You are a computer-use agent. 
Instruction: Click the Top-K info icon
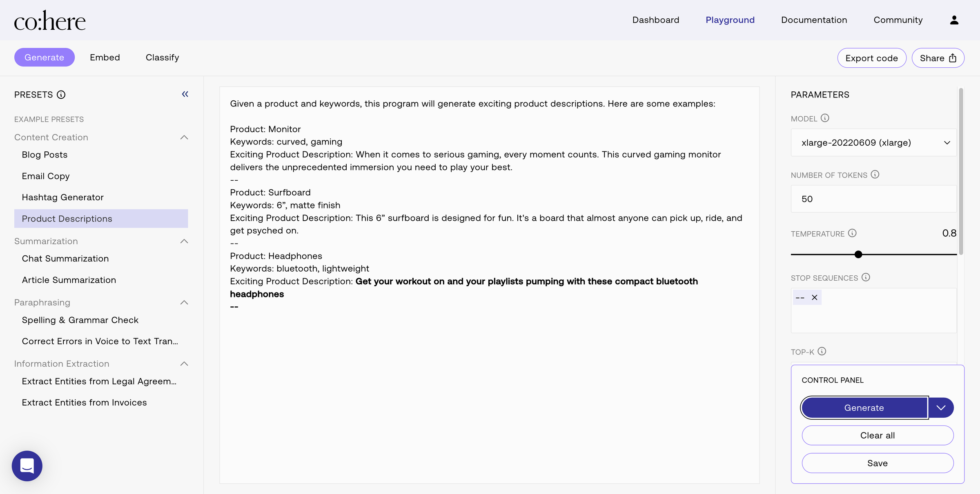(x=822, y=351)
